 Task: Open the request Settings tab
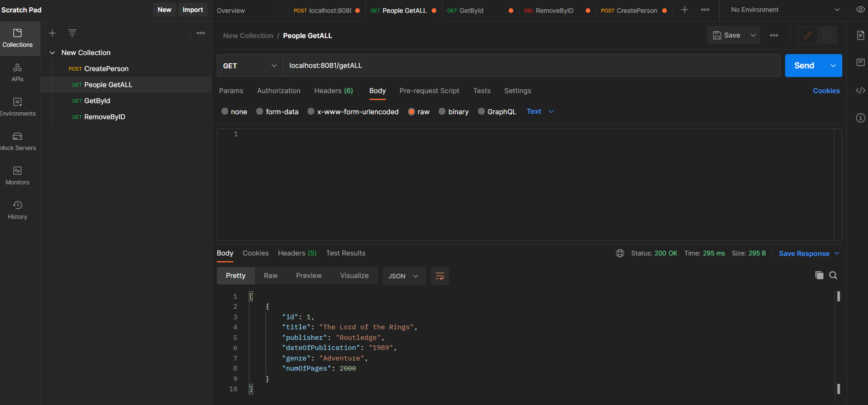(517, 91)
